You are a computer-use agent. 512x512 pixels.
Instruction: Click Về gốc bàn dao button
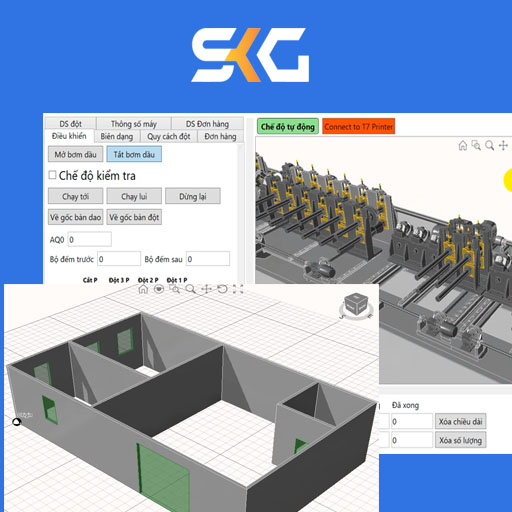(76, 217)
